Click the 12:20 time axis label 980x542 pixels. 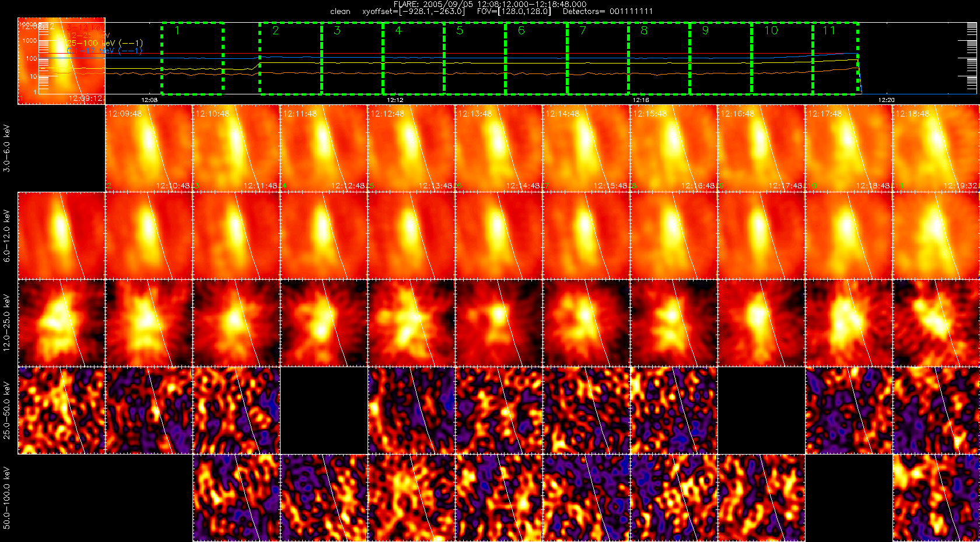(886, 100)
